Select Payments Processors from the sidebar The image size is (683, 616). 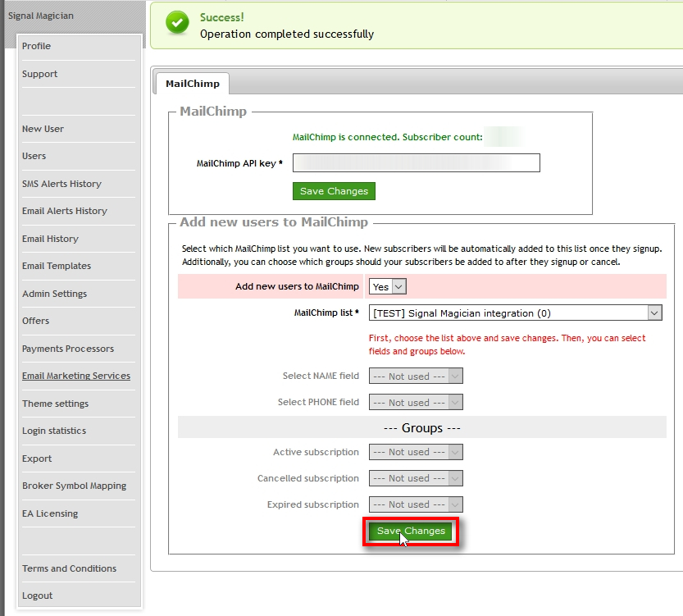coord(68,349)
